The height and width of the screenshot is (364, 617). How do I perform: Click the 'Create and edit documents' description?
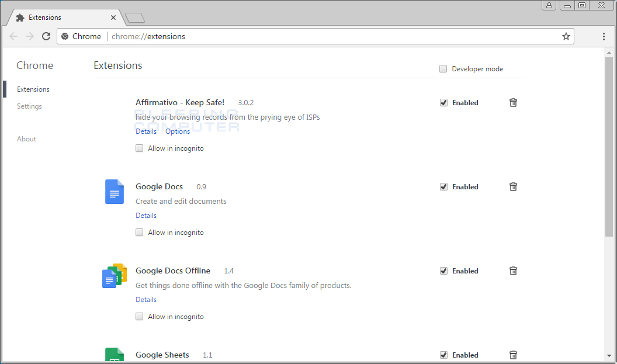point(181,202)
